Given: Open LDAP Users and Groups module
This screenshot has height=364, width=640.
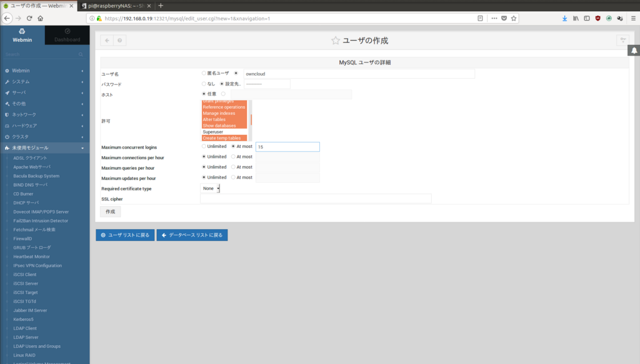Looking at the screenshot, I should 37,347.
